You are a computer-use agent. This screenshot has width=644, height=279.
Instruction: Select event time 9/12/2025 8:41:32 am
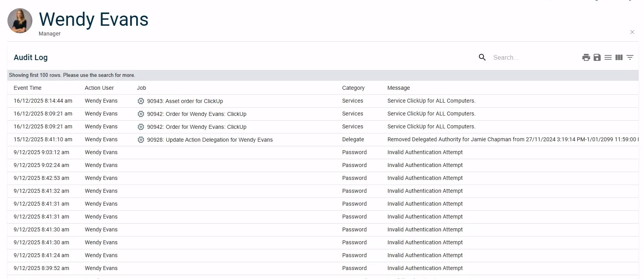click(41, 191)
